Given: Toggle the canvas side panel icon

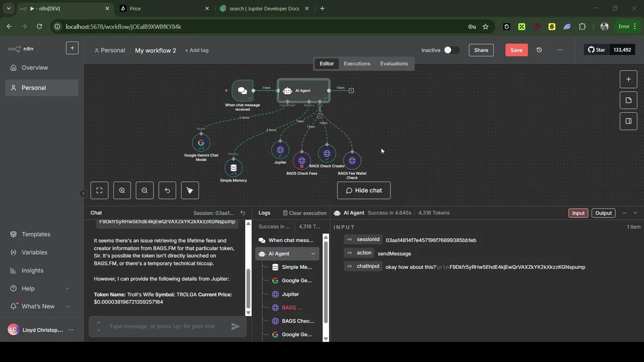Looking at the screenshot, I should coord(628,121).
